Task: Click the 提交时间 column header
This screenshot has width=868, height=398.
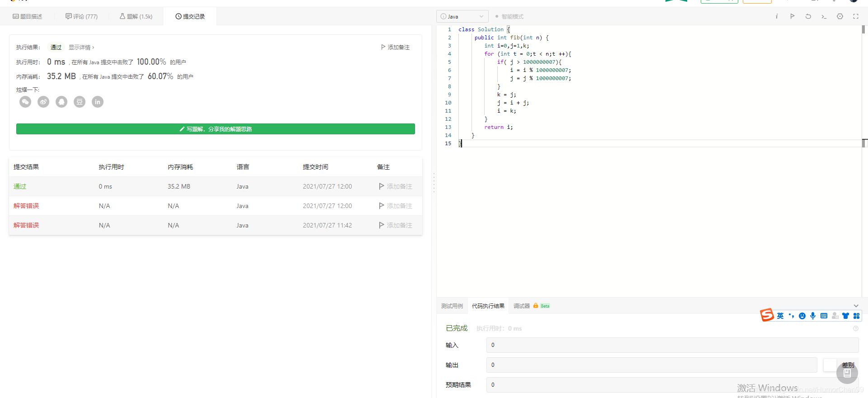Action: coord(316,167)
